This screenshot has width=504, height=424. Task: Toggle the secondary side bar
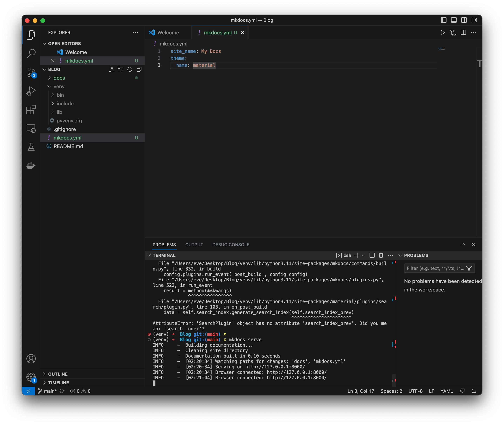[464, 20]
